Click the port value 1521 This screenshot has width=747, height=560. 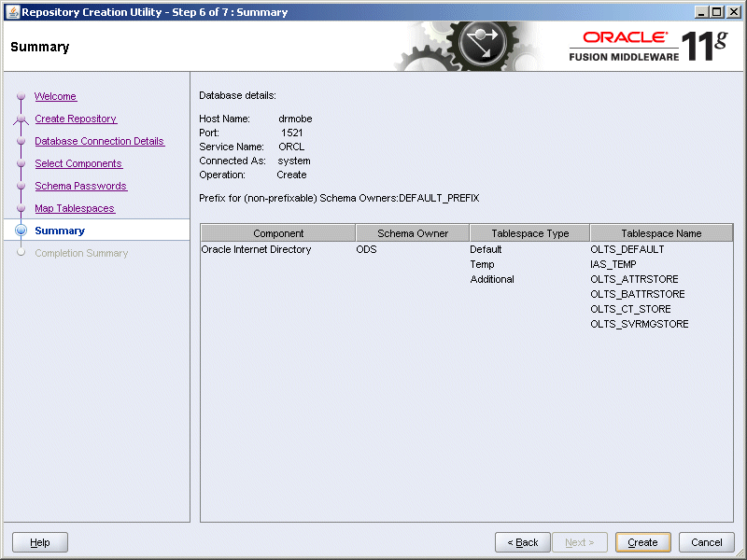291,133
